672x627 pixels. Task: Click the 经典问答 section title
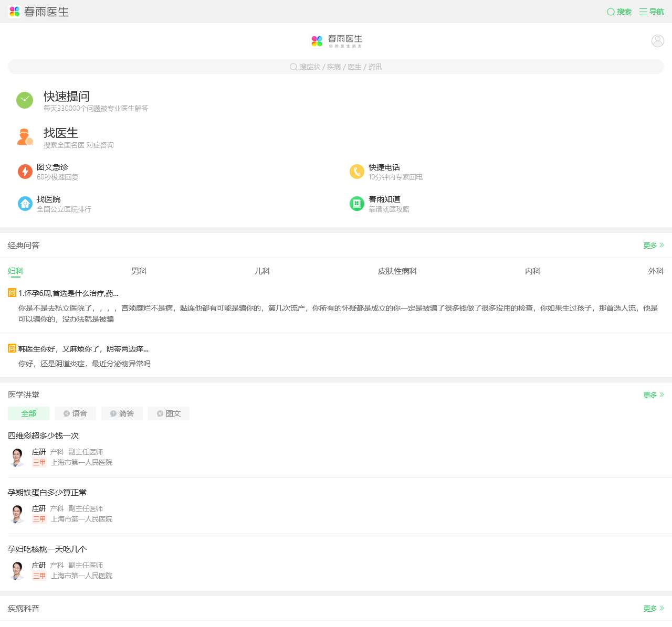pyautogui.click(x=24, y=246)
